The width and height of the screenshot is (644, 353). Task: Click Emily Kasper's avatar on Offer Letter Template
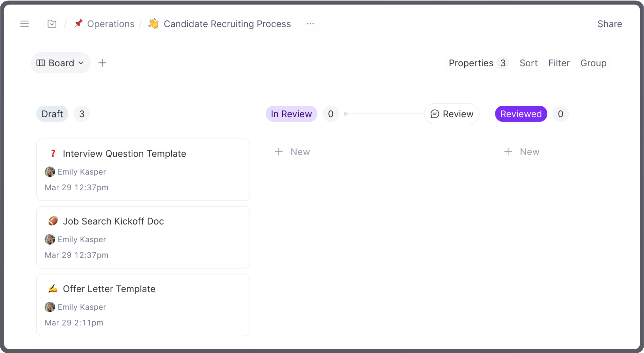point(50,307)
